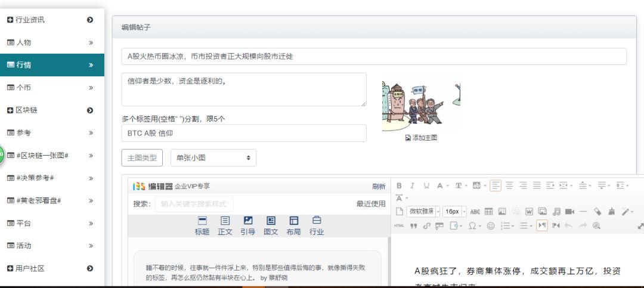
Task: Open the ordered list dropdown
Action: coord(513,225)
